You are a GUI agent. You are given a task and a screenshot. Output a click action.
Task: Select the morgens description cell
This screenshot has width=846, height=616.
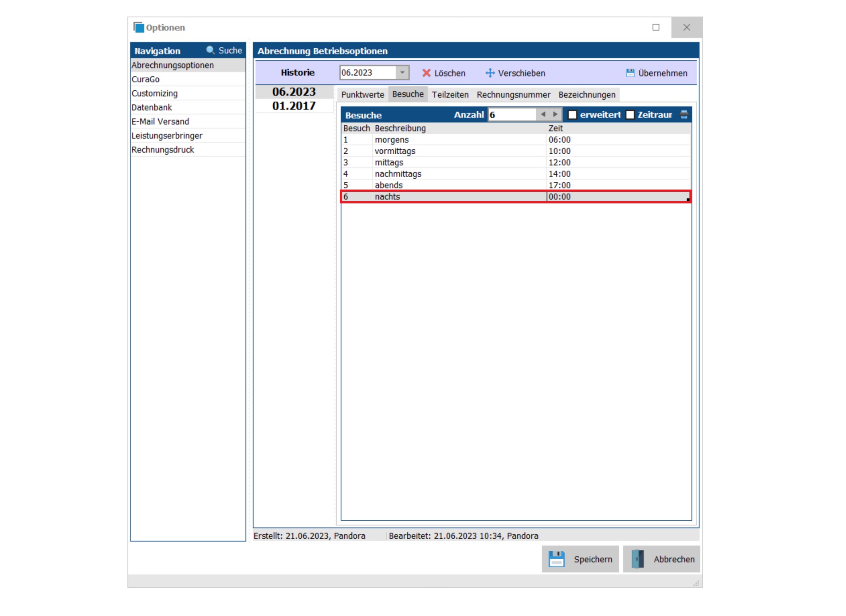coord(460,139)
